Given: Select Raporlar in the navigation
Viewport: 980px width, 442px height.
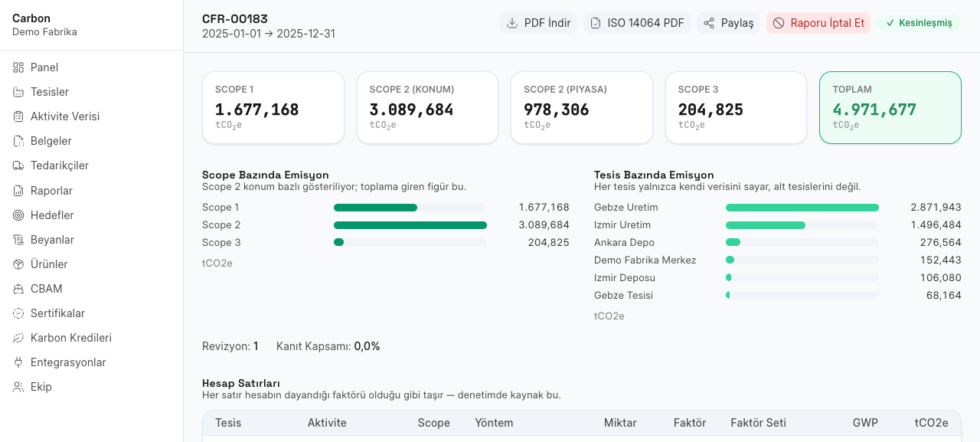Looking at the screenshot, I should coord(92,191).
